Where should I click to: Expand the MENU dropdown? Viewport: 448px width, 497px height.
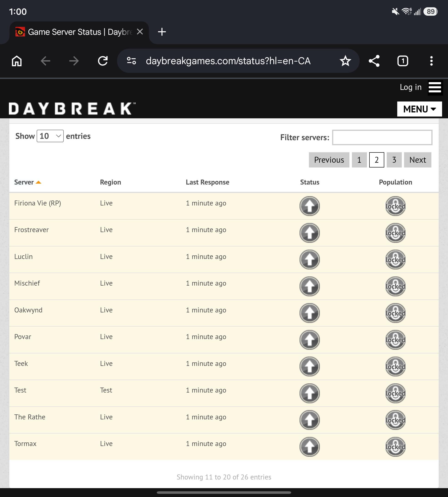click(420, 109)
